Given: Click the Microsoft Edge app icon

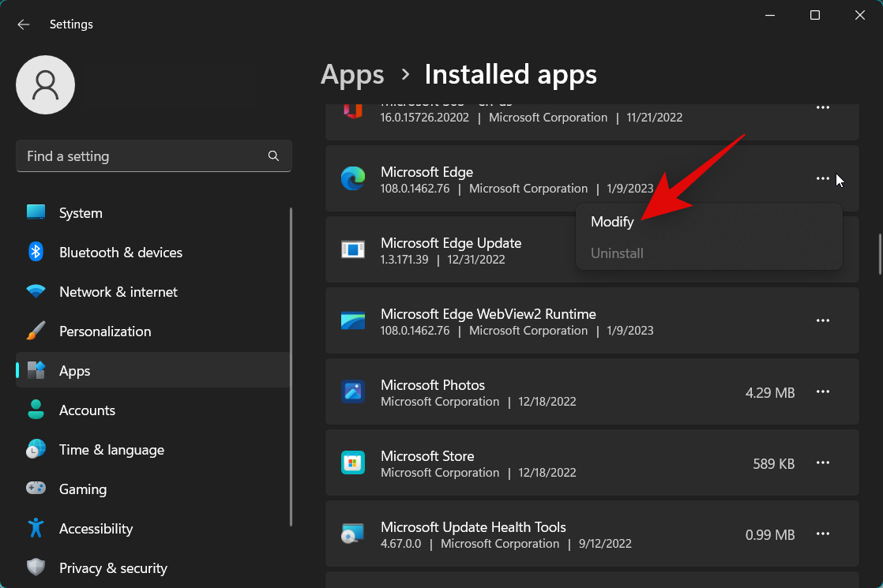Looking at the screenshot, I should [353, 179].
